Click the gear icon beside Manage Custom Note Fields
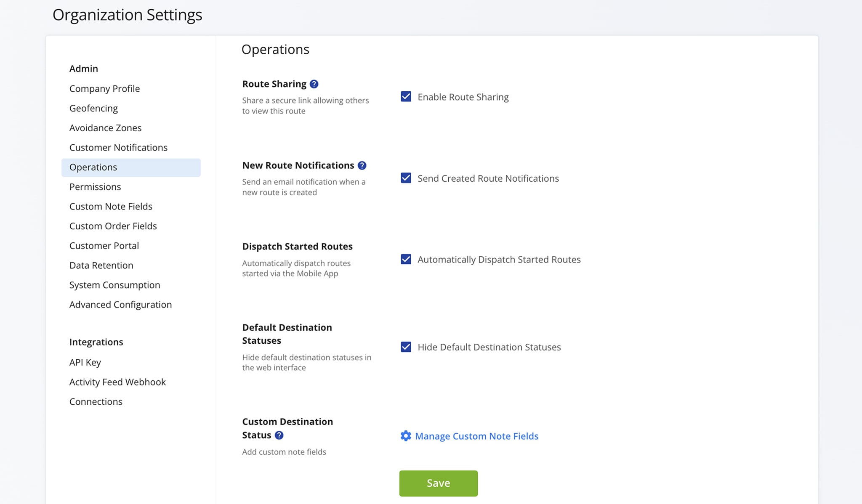 pyautogui.click(x=406, y=436)
